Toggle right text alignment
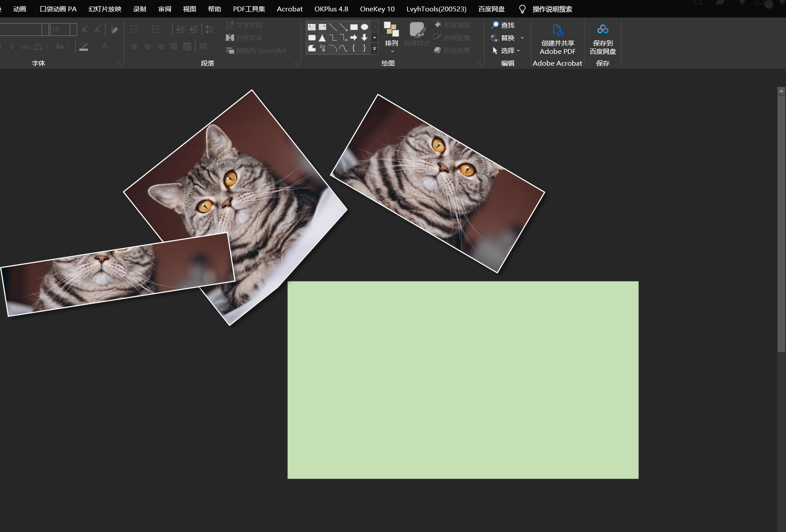The width and height of the screenshot is (786, 532). (x=161, y=46)
